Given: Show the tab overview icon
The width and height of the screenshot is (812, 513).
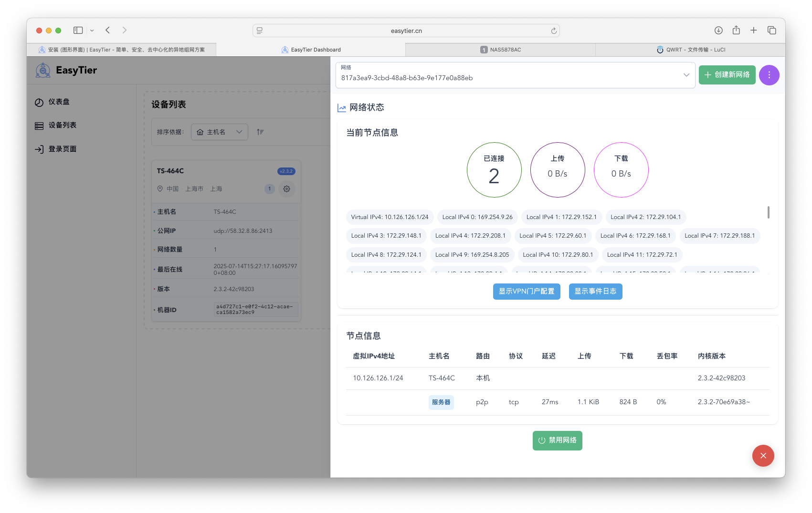Looking at the screenshot, I should (x=771, y=31).
